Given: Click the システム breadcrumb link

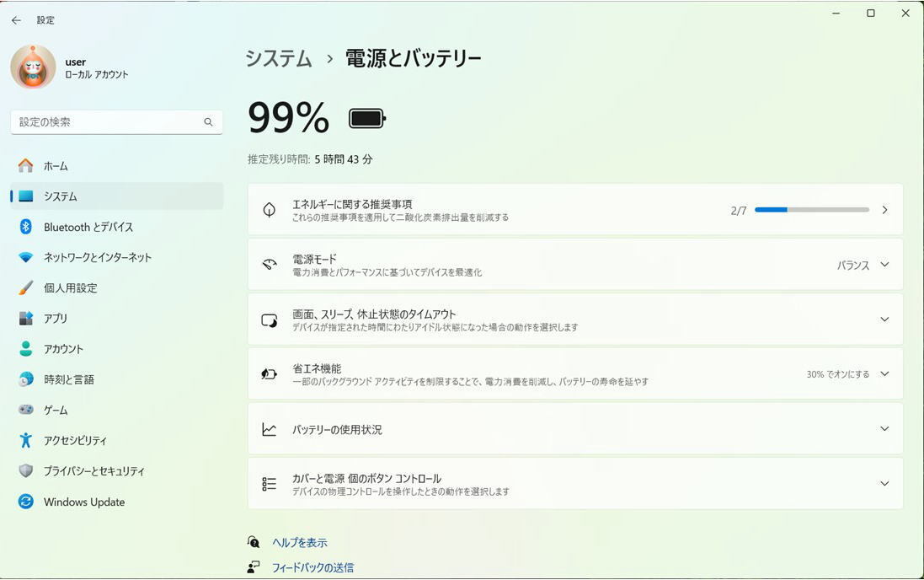Looking at the screenshot, I should [x=278, y=58].
